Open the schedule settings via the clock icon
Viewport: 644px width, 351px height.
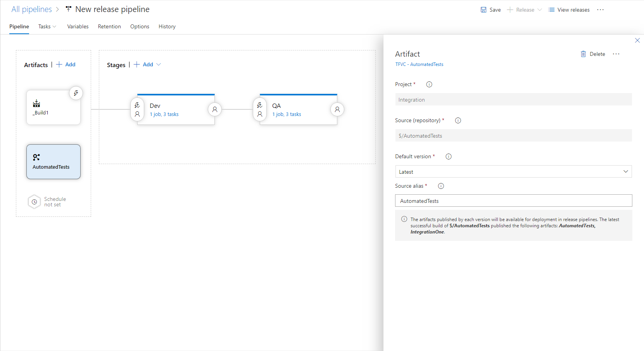point(34,202)
